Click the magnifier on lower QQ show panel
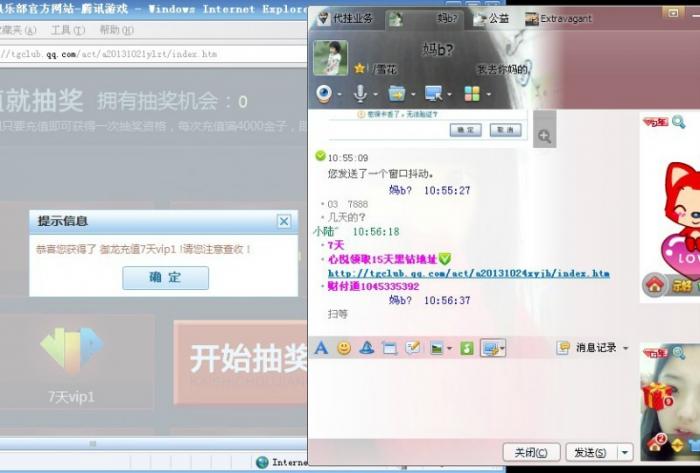Image resolution: width=700 pixels, height=473 pixels. pos(679,353)
